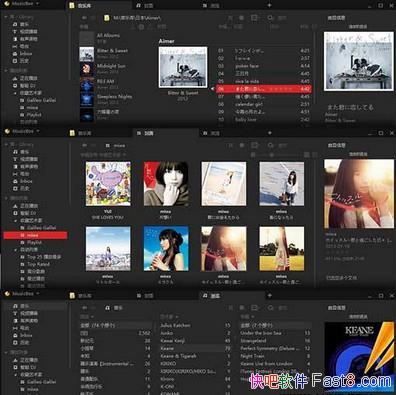Image resolution: width=396 pixels, height=395 pixels.
Task: Collapse playlists section below Library in middle window
Action: 6,198
